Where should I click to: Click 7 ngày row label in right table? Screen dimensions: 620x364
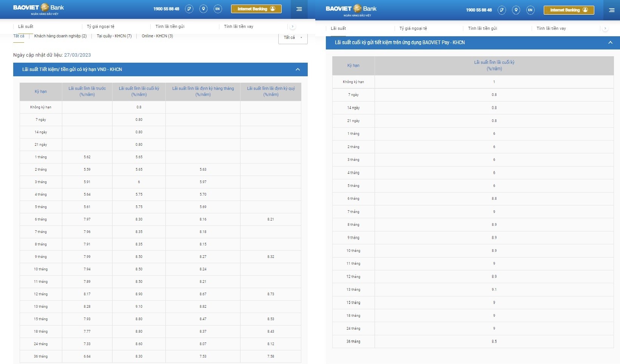353,95
